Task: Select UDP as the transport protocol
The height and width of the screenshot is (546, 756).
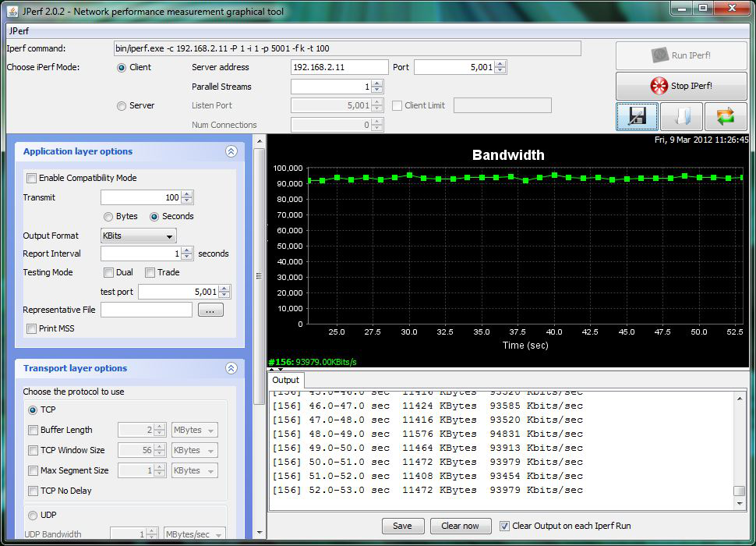Action: (x=31, y=515)
